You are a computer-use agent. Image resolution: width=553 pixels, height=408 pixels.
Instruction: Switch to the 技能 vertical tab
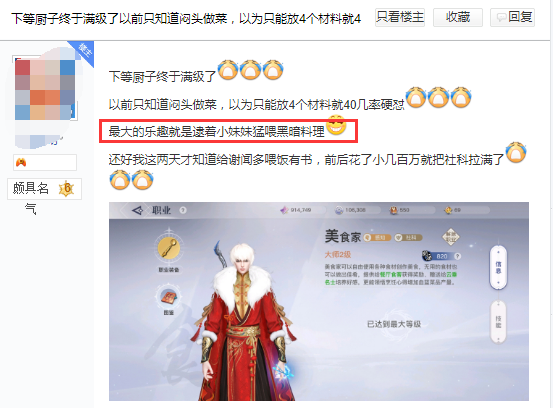(x=498, y=322)
